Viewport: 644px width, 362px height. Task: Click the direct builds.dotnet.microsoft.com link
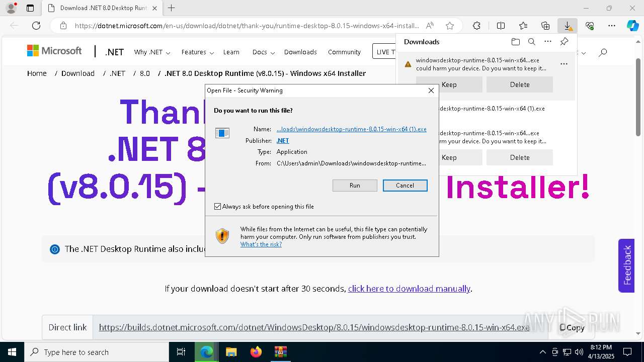[314, 327]
